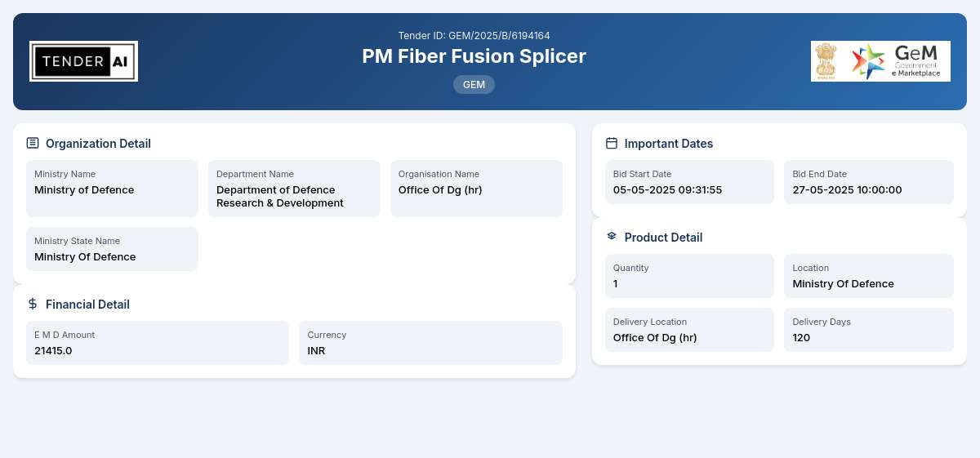Select the Ministry Name field card
This screenshot has width=980, height=458.
[112, 189]
